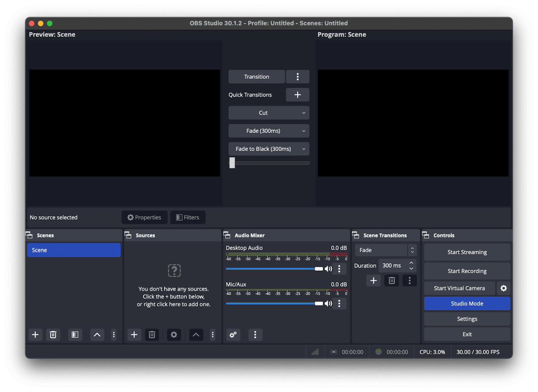The width and height of the screenshot is (538, 392).
Task: Open Desktop Audio options menu via three dots
Action: click(339, 268)
